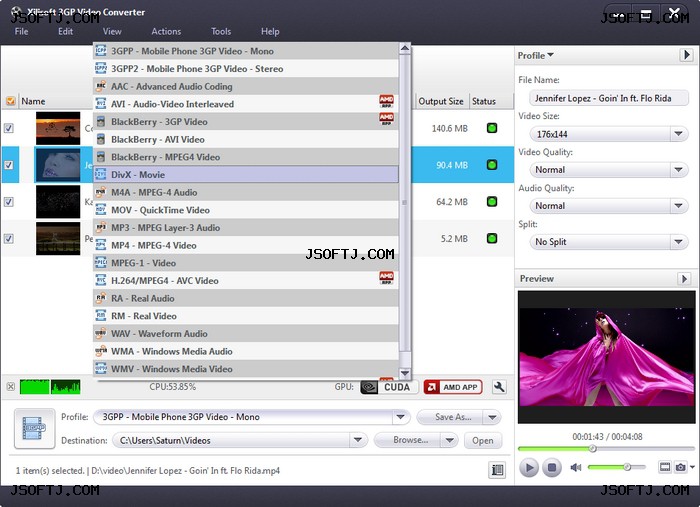Click the AMD badge on H.264/MPEG4 row

click(386, 278)
